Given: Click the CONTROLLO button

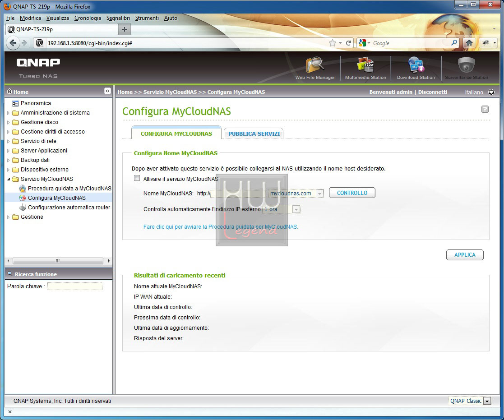Looking at the screenshot, I should (x=352, y=193).
